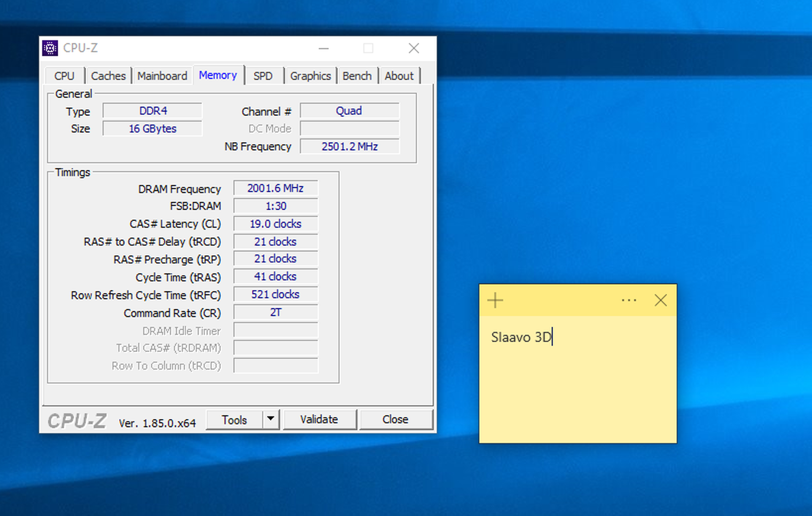Click the empty Total CAS# (tRDRAM) field
This screenshot has height=516, width=812.
point(275,348)
